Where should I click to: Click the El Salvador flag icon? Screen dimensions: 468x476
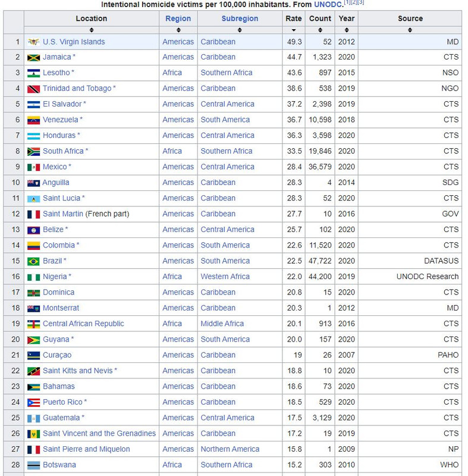[x=33, y=105]
